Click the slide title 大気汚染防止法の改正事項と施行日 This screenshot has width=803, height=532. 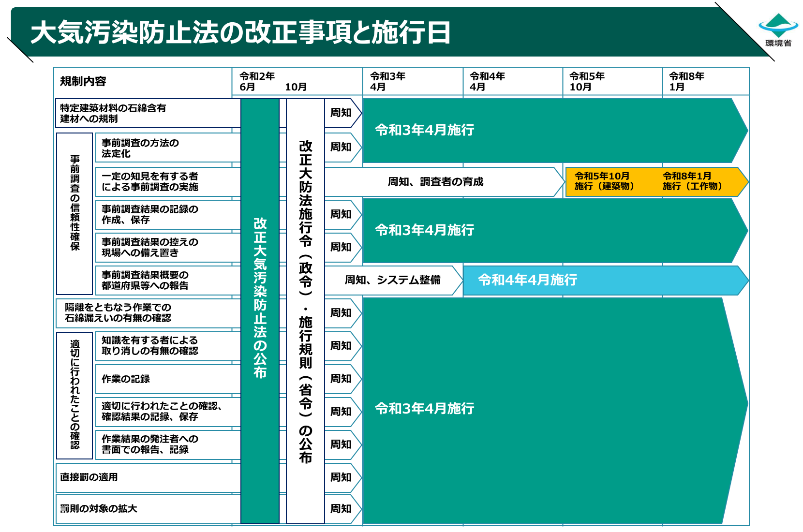(240, 32)
